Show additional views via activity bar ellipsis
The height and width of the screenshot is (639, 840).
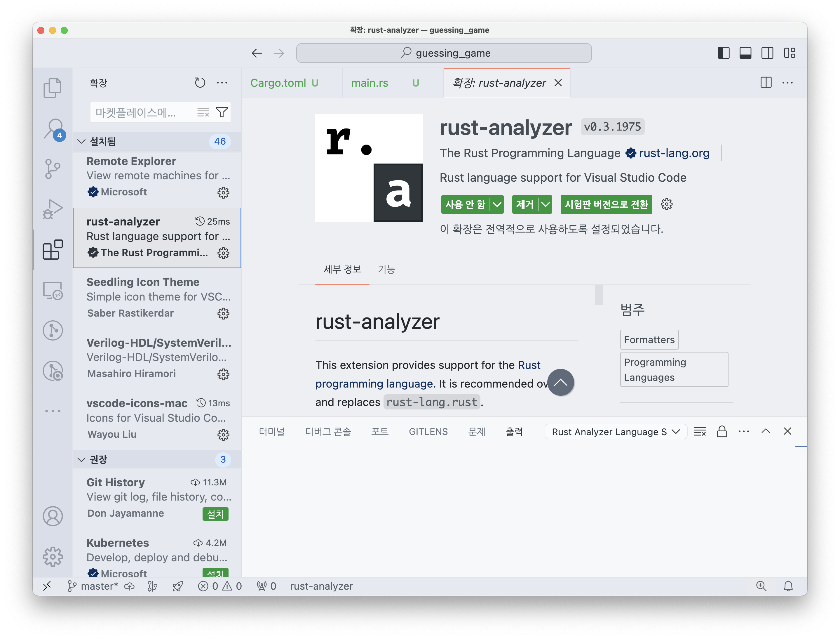pyautogui.click(x=53, y=411)
